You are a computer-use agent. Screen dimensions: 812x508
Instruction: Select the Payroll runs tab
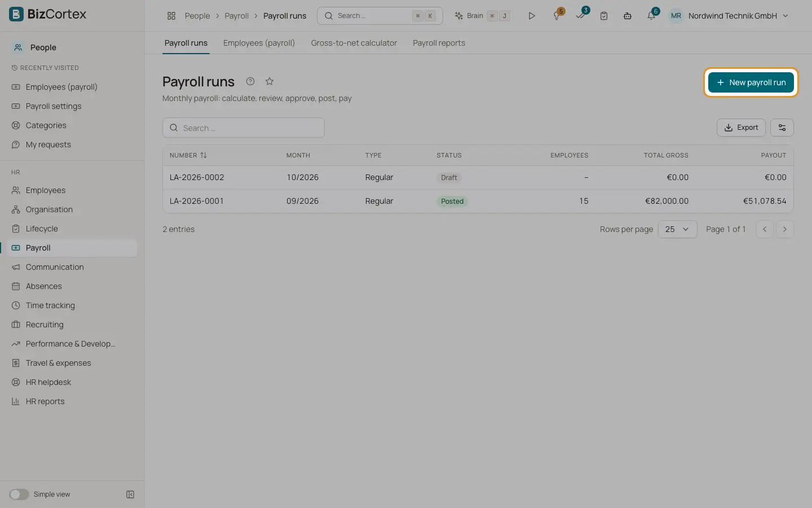click(x=186, y=43)
